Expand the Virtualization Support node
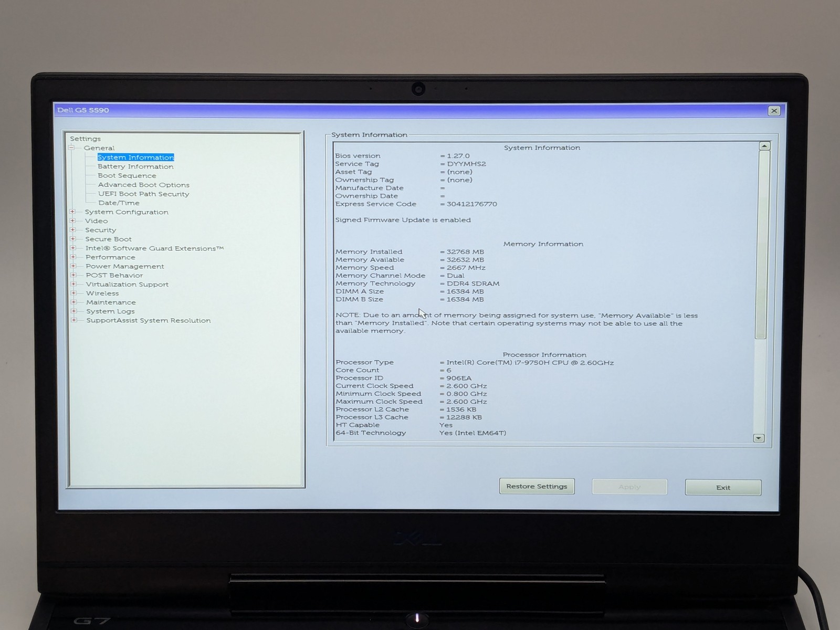This screenshot has height=630, width=840. [73, 284]
